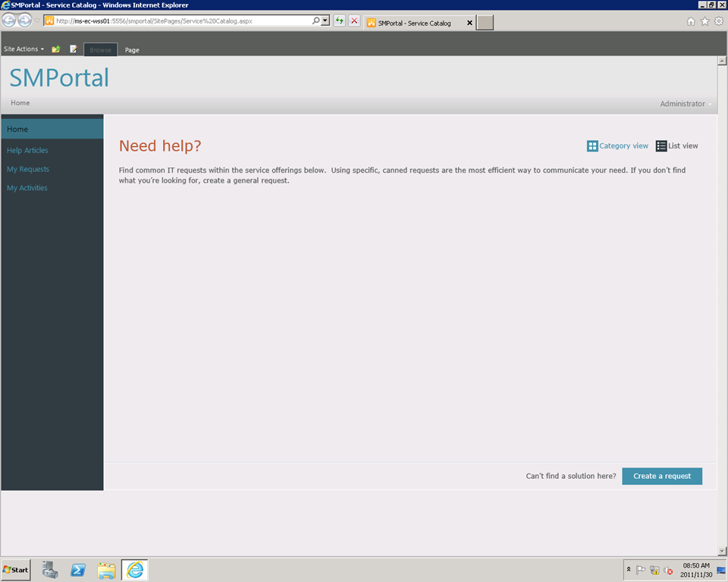The image size is (728, 582).
Task: Click the Navigate Up folder icon
Action: click(55, 49)
